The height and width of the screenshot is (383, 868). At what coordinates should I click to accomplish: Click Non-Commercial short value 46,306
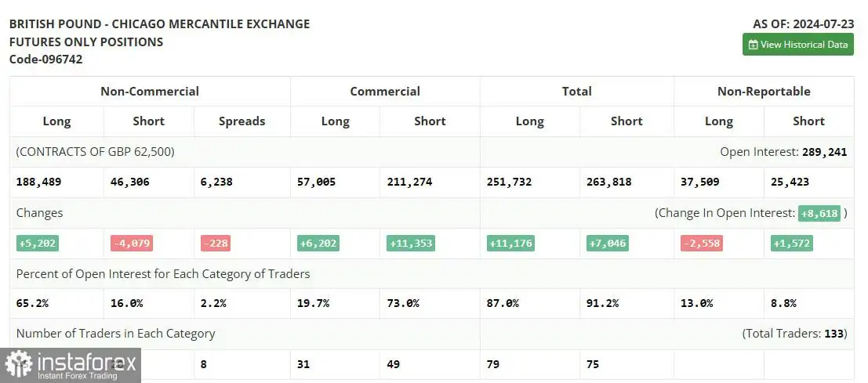tap(129, 182)
